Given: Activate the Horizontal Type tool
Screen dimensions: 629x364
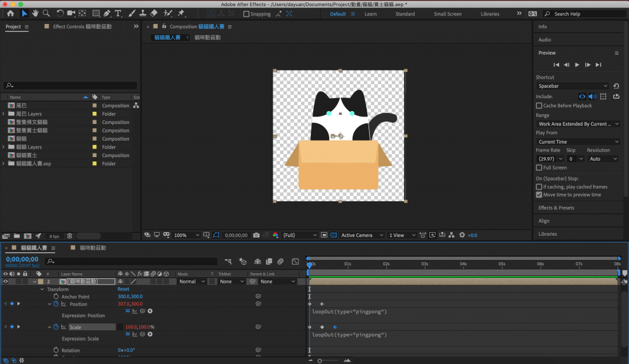Looking at the screenshot, I should click(118, 13).
